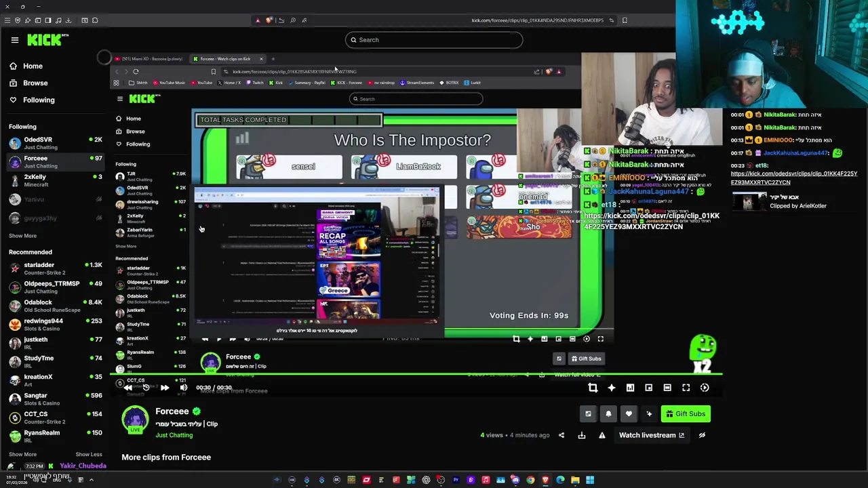This screenshot has height=488, width=868.
Task: Open 2xKelly Minecraft channel in sidebar
Action: [54, 180]
